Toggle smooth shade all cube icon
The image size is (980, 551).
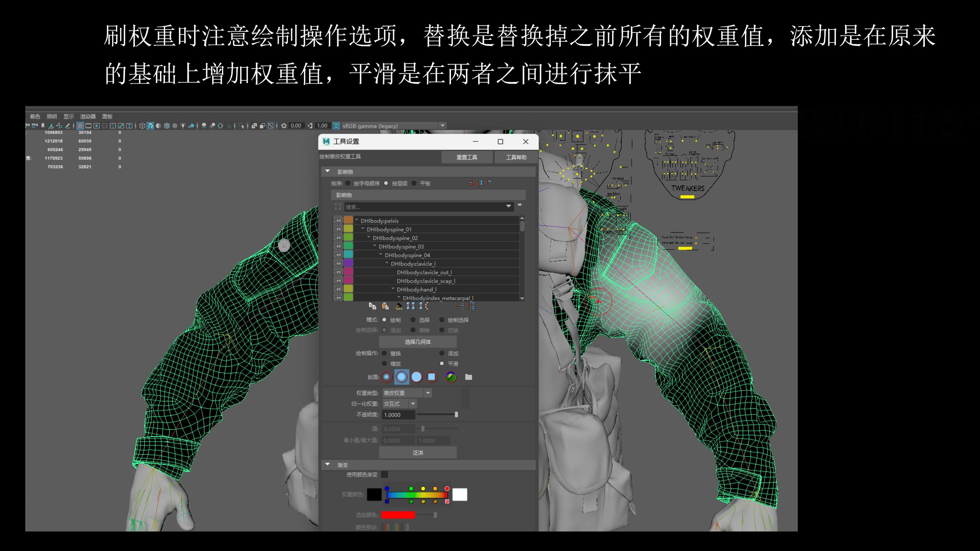click(150, 126)
